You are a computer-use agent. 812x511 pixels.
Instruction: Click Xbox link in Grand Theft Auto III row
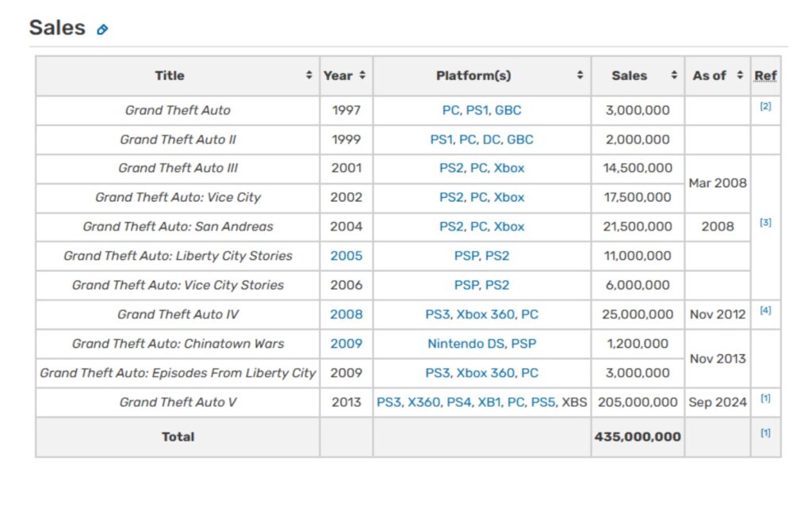click(509, 168)
